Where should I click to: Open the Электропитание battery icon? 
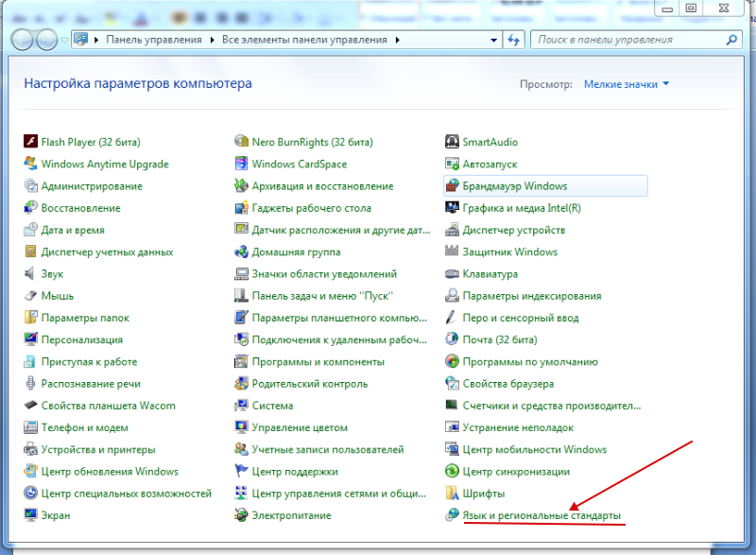(x=241, y=515)
